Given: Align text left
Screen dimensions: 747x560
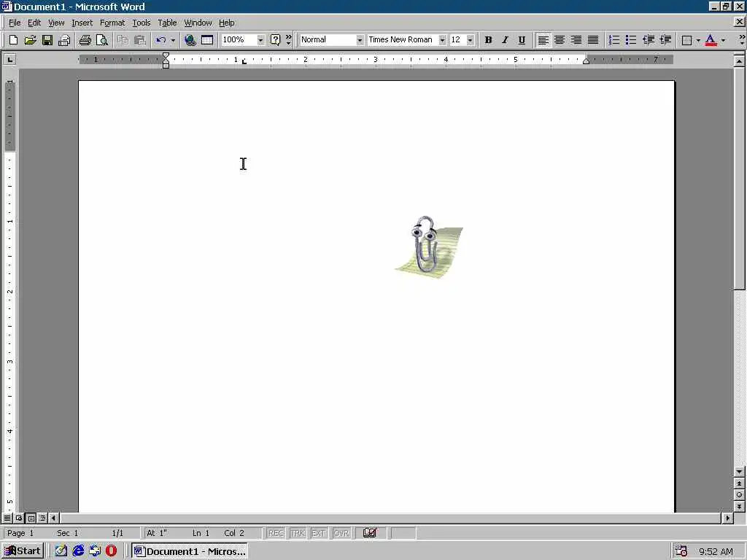Looking at the screenshot, I should click(543, 40).
